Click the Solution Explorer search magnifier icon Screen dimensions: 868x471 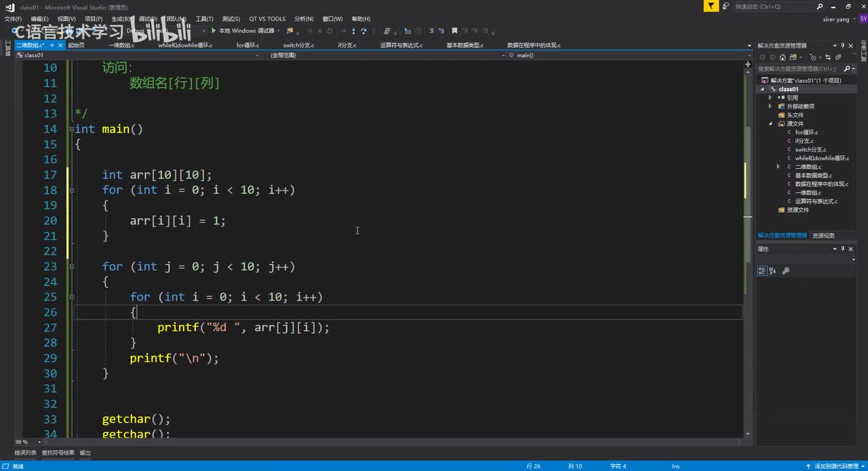click(847, 69)
